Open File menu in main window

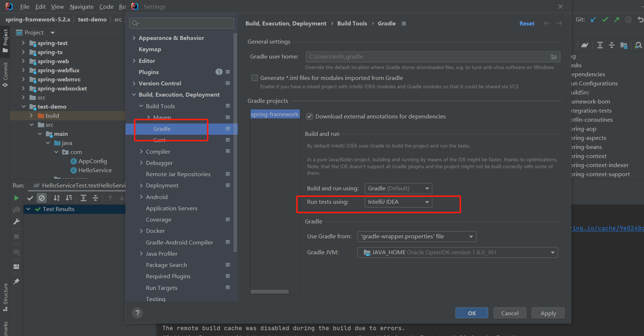coord(25,7)
